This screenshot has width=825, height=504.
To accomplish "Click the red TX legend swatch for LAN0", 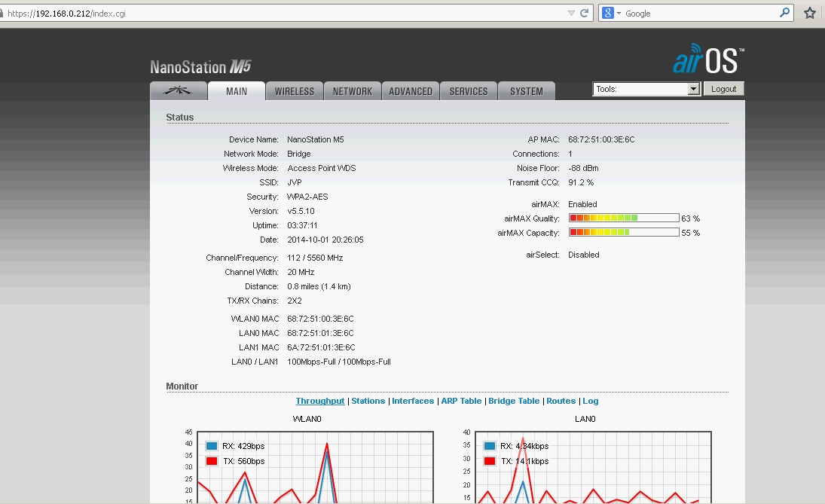I will point(489,461).
